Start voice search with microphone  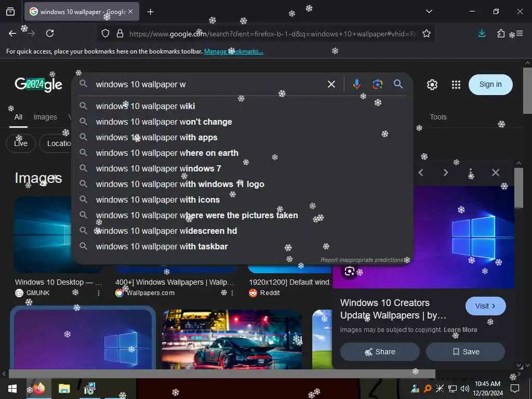pyautogui.click(x=356, y=84)
